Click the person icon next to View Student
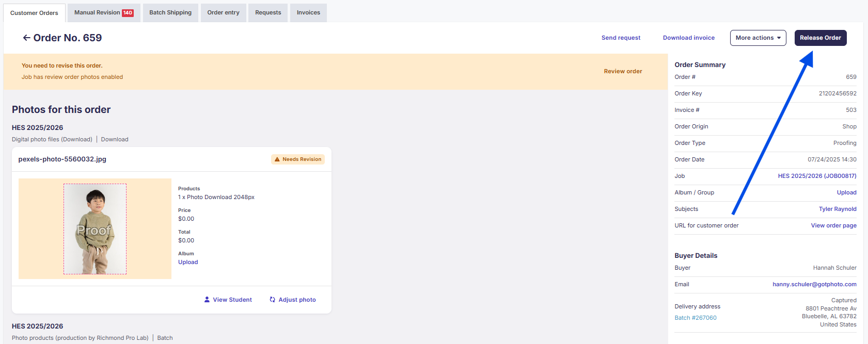The image size is (868, 344). click(207, 300)
